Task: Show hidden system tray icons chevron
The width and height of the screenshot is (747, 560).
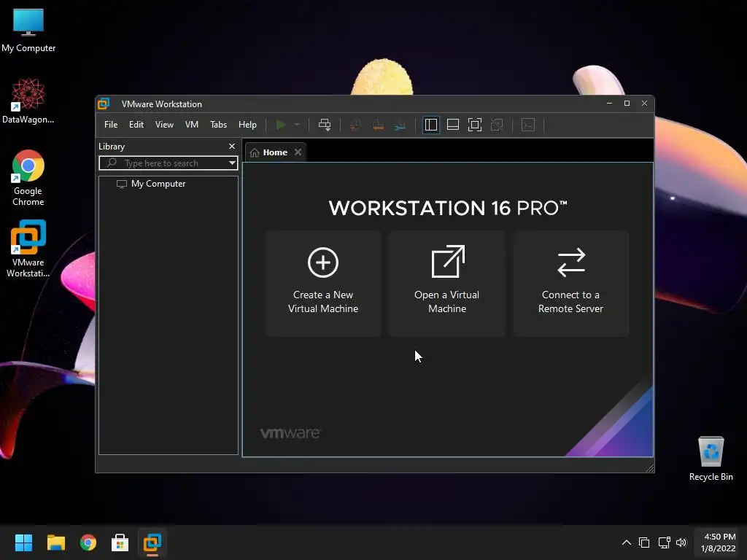Action: click(627, 542)
